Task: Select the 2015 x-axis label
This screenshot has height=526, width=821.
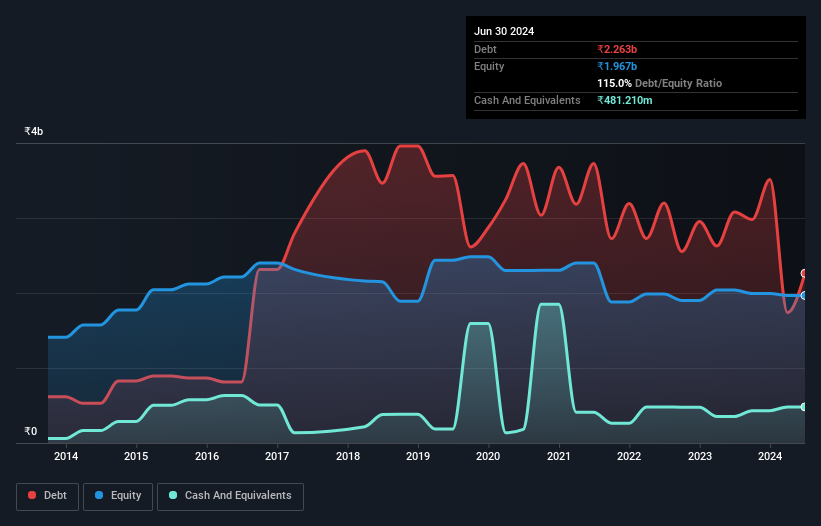Action: (x=136, y=456)
